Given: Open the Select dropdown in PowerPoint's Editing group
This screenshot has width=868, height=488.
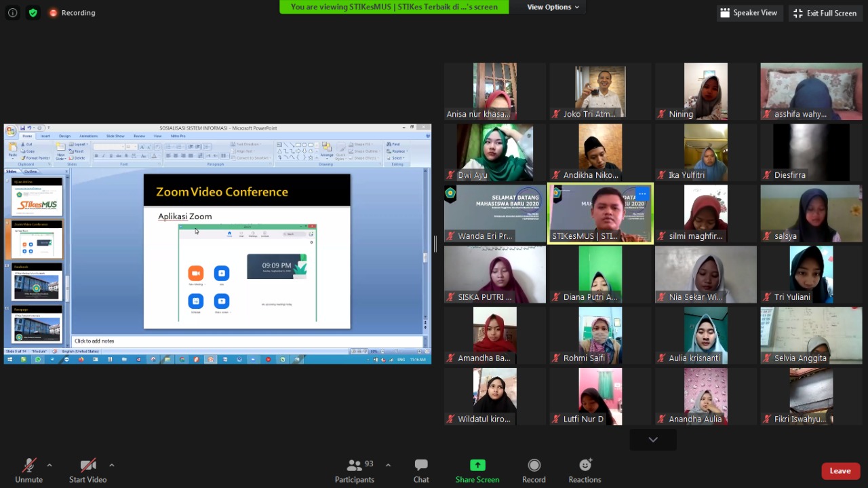Looking at the screenshot, I should [x=395, y=158].
